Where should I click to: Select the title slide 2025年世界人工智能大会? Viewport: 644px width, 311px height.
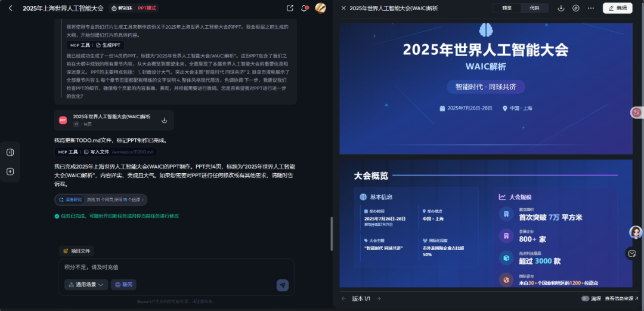(486, 88)
